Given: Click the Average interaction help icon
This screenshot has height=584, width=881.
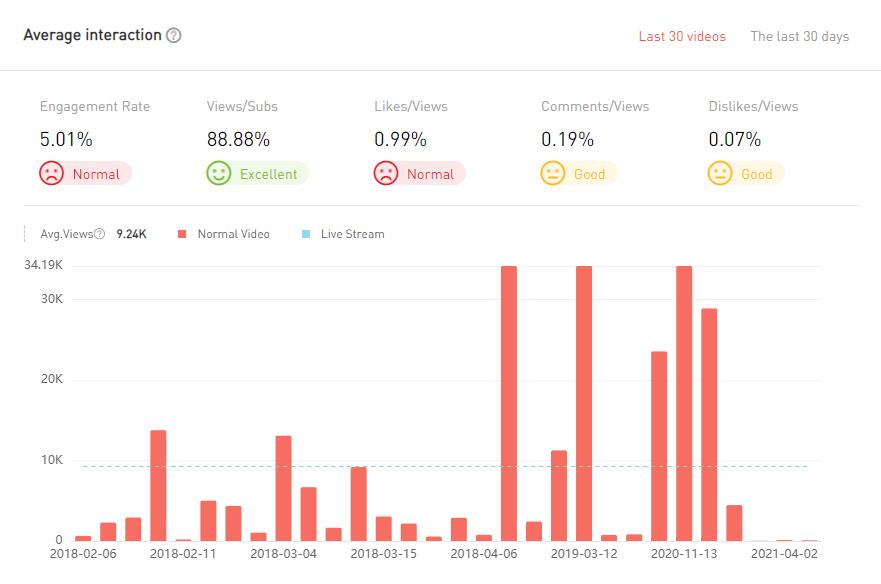Looking at the screenshot, I should 174,36.
